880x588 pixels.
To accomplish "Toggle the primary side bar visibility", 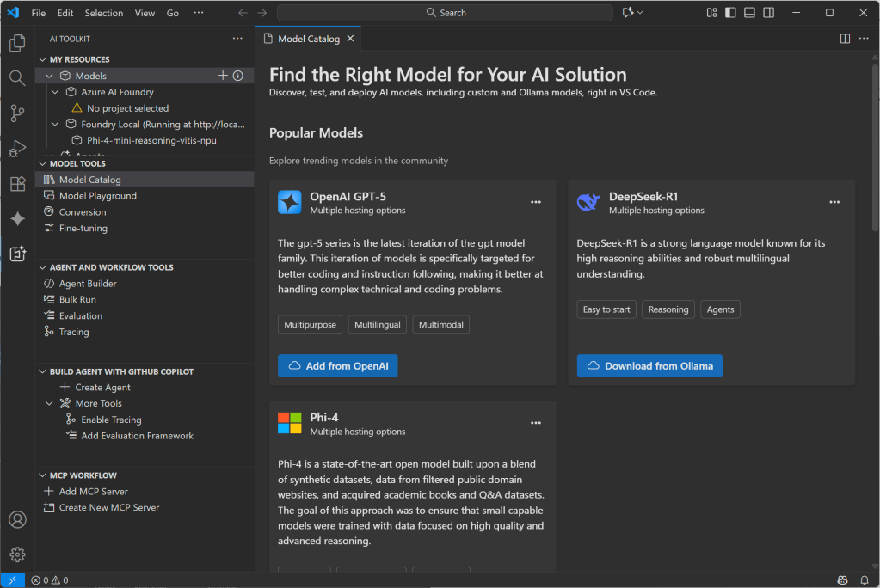I will (730, 13).
